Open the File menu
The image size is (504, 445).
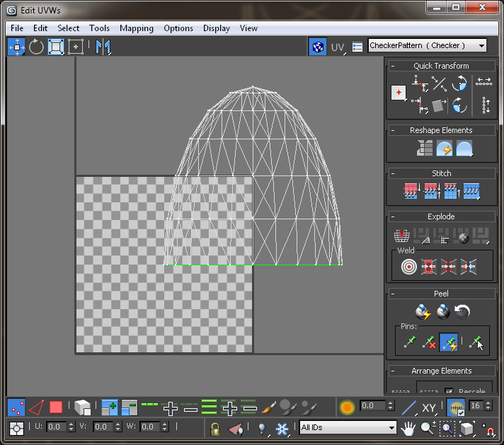click(x=17, y=28)
